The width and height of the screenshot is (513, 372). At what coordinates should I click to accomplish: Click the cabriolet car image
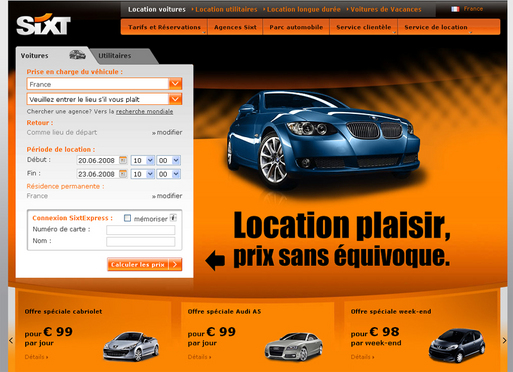(131, 346)
